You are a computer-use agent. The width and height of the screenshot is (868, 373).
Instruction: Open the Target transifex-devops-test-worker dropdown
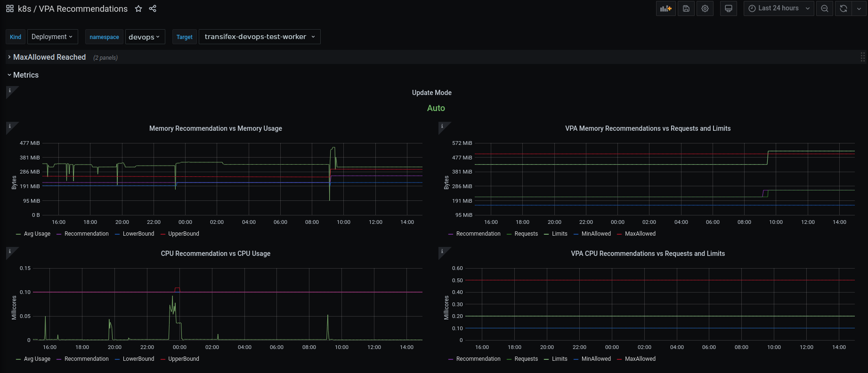tap(260, 37)
